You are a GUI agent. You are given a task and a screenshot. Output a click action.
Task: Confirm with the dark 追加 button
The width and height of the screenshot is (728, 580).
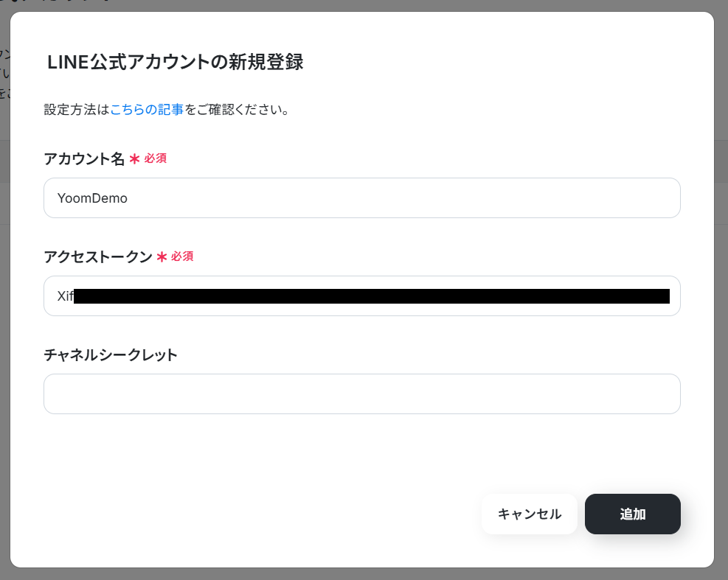pos(633,514)
